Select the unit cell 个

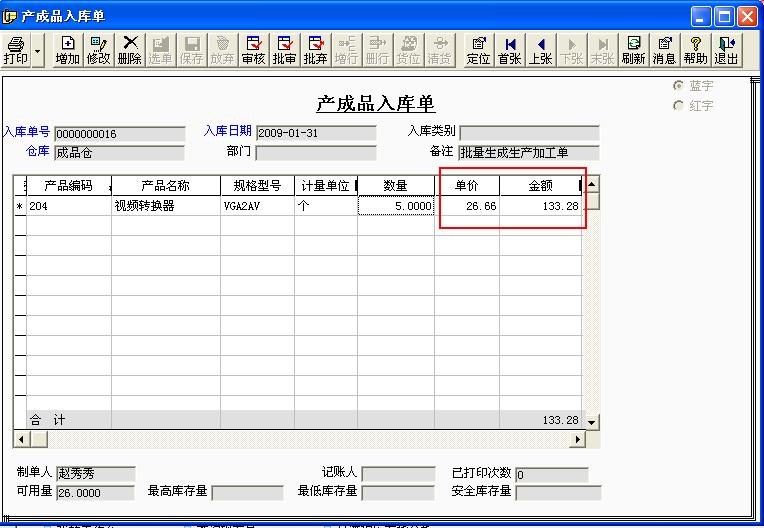(x=326, y=206)
